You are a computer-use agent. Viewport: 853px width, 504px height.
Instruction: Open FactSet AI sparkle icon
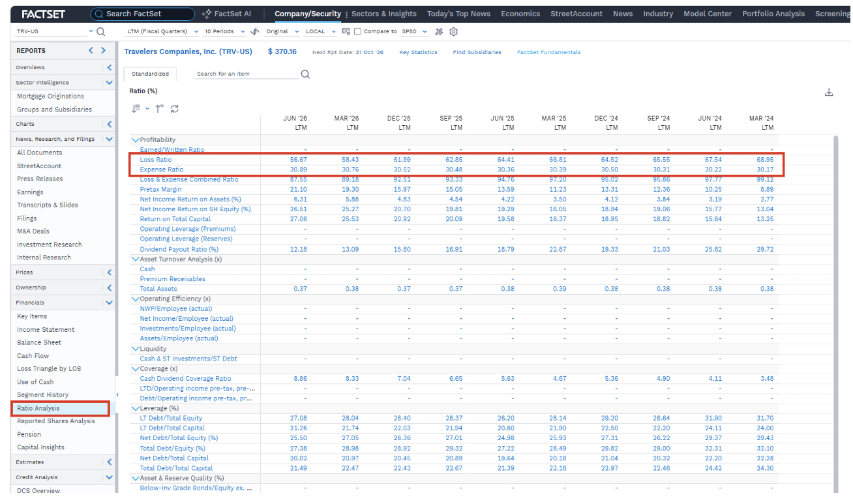coord(207,14)
